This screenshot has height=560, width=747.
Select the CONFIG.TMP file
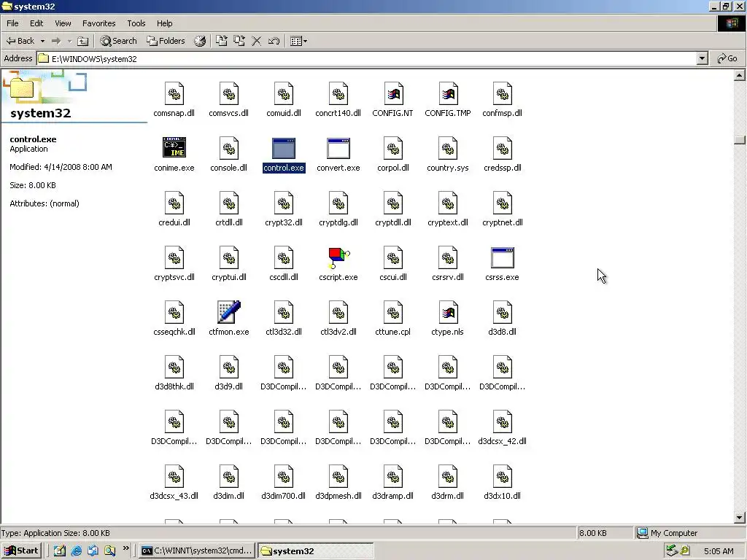pyautogui.click(x=448, y=99)
